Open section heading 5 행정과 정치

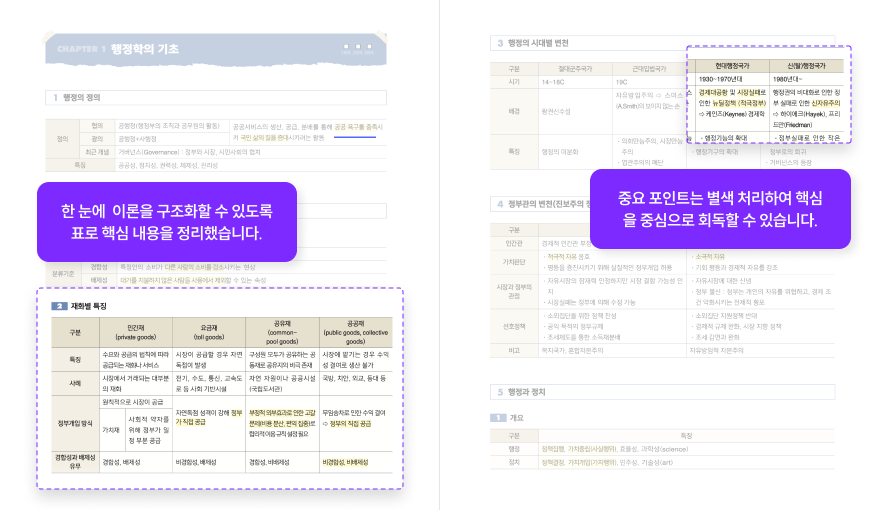[528, 392]
